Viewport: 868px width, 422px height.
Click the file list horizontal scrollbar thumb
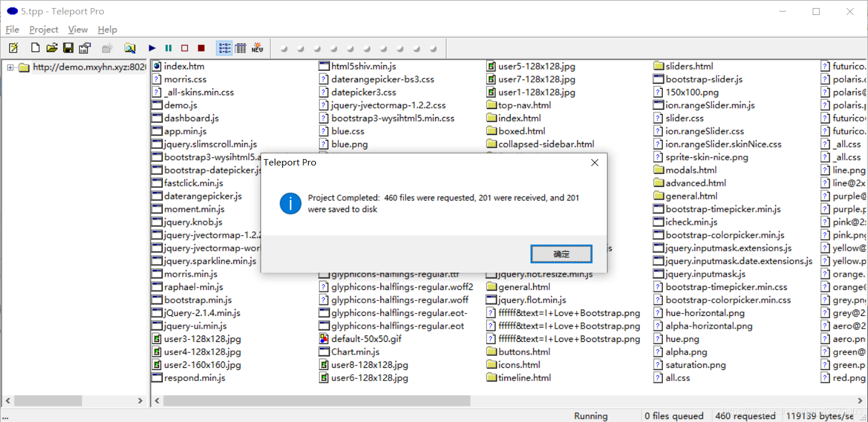coord(317,400)
